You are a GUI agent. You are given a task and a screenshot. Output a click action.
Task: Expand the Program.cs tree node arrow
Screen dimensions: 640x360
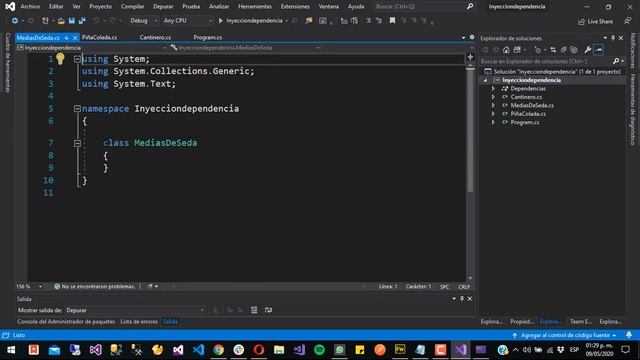pyautogui.click(x=493, y=122)
